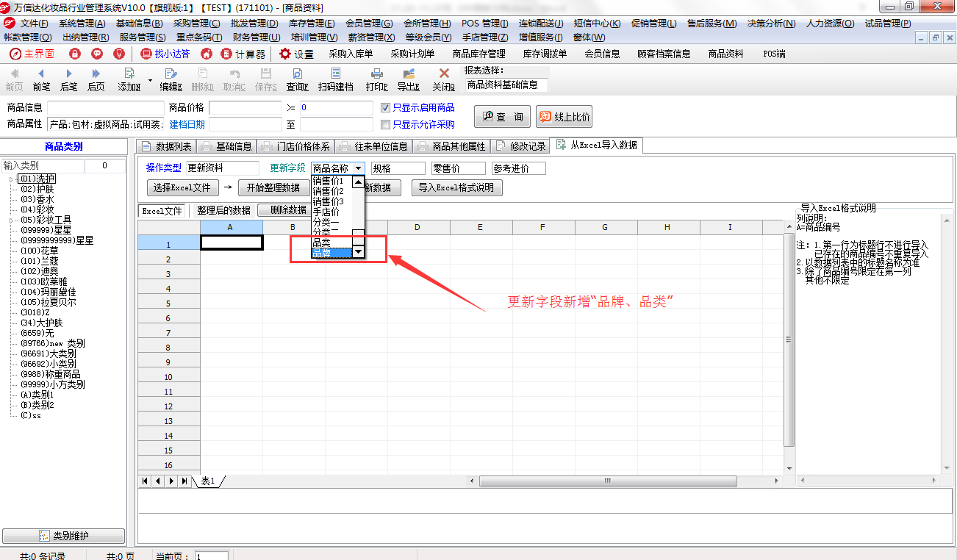The image size is (957, 560).
Task: Expand the (05)彩妆工具 category node
Action: pyautogui.click(x=11, y=220)
